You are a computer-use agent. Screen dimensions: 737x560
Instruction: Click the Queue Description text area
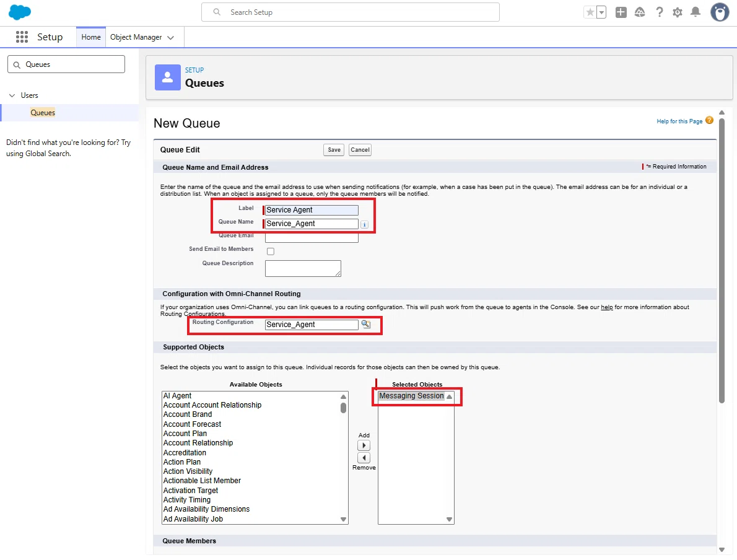303,268
